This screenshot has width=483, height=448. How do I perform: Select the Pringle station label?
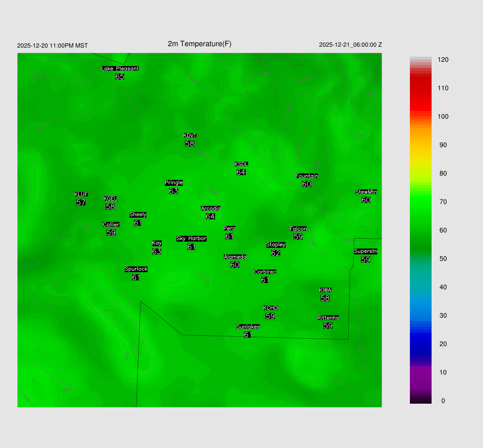[174, 183]
